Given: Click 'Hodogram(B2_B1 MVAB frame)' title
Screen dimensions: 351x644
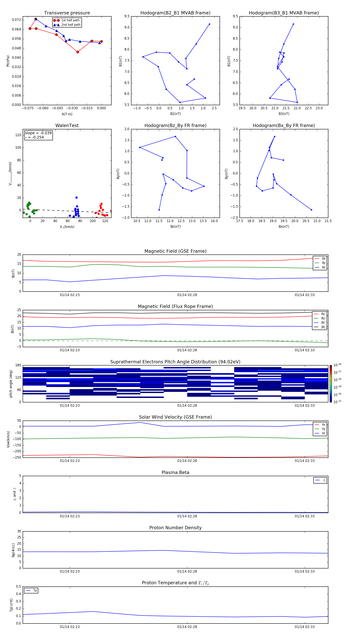Looking at the screenshot, I should (x=175, y=13).
